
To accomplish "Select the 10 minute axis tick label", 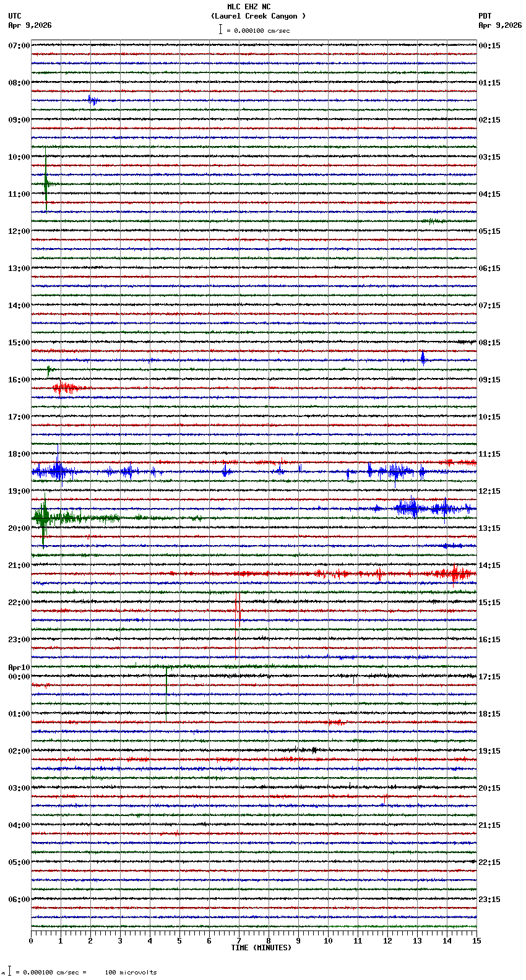I will (x=328, y=941).
